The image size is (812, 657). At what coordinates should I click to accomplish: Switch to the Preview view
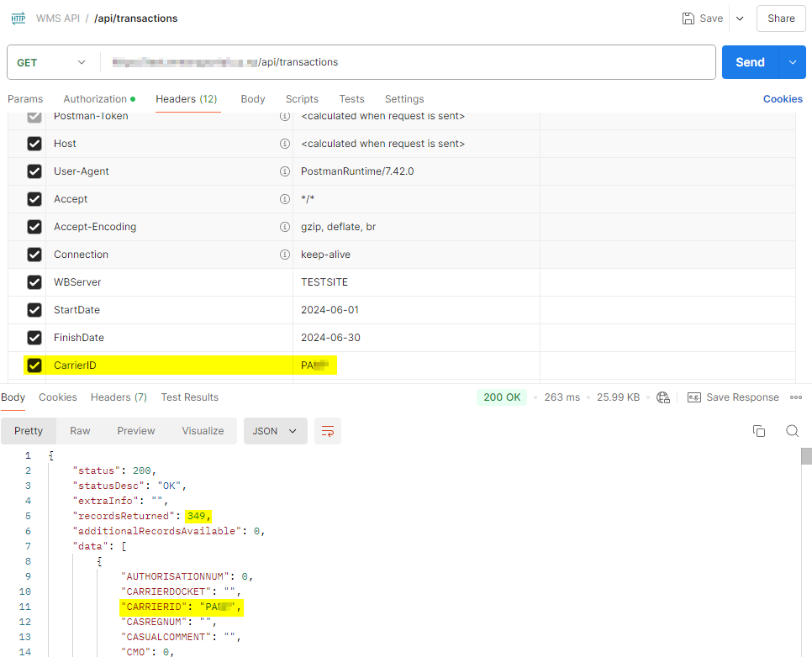tap(136, 431)
